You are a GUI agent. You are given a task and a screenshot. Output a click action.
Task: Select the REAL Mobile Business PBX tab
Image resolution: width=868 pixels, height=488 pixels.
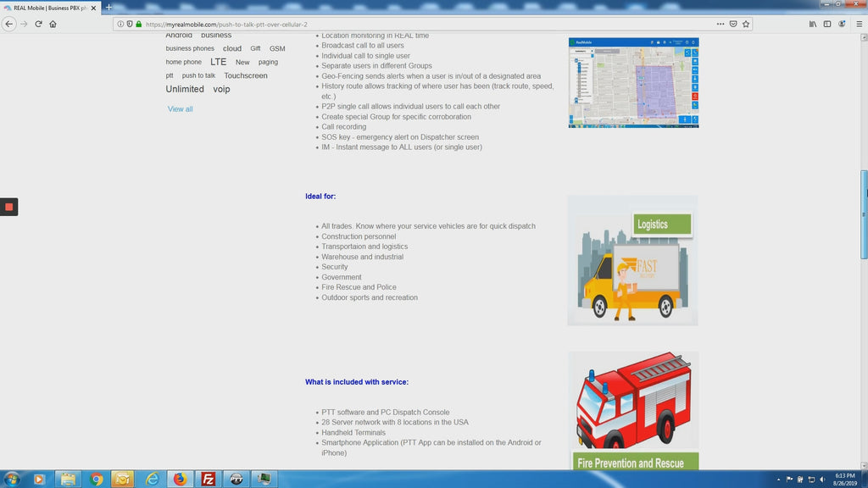click(50, 8)
